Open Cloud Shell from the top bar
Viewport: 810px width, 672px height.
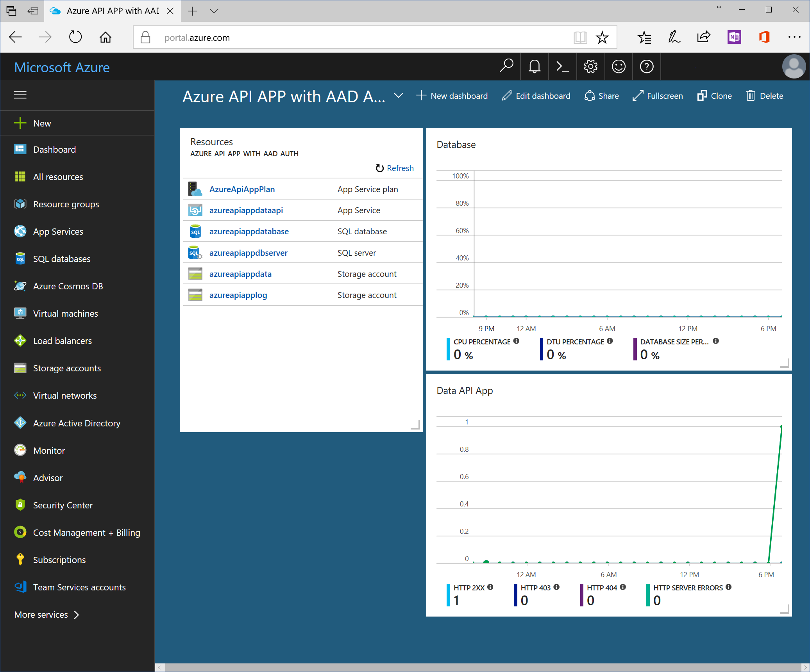562,67
